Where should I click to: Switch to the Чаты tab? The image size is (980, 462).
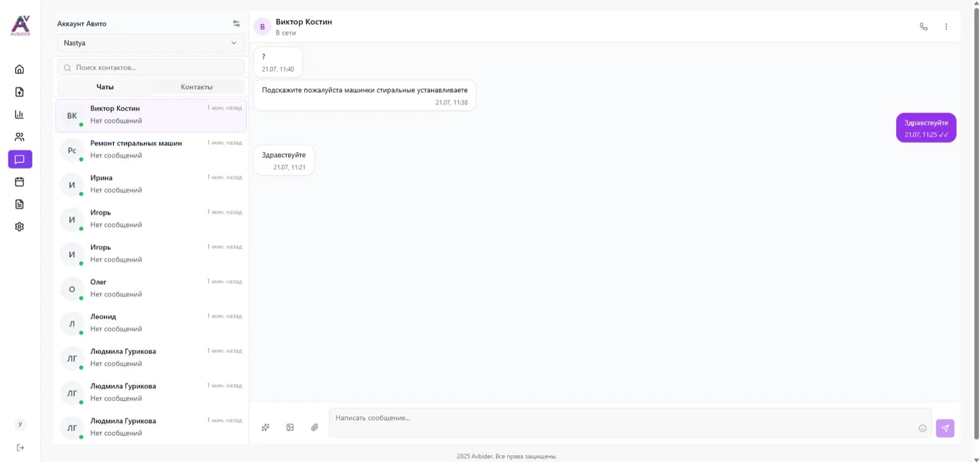(x=105, y=87)
